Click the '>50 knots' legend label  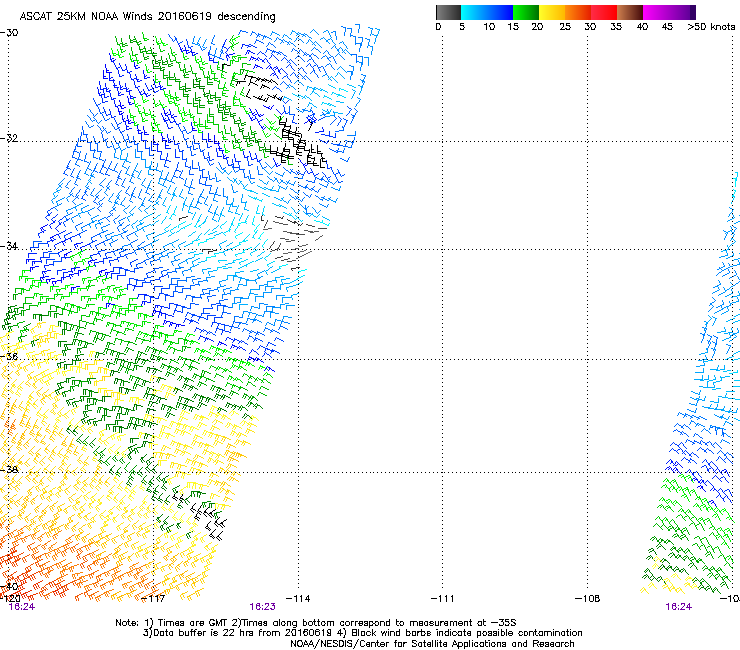tap(711, 27)
